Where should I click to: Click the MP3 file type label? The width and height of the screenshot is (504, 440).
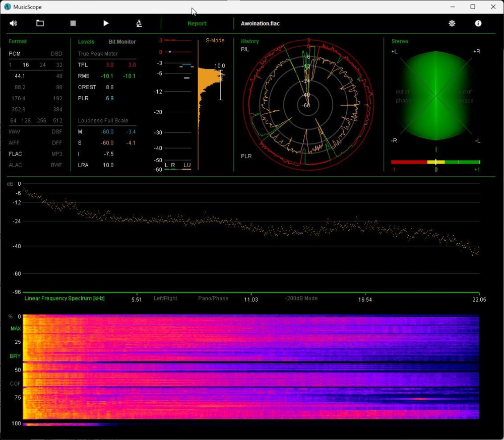(57, 154)
